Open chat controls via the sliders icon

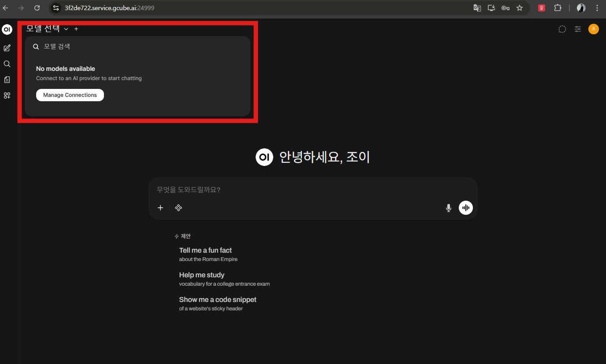(x=577, y=29)
